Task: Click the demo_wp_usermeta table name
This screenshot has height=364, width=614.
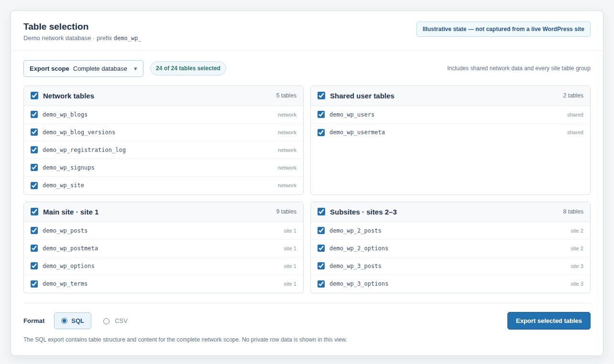Action: tap(357, 132)
